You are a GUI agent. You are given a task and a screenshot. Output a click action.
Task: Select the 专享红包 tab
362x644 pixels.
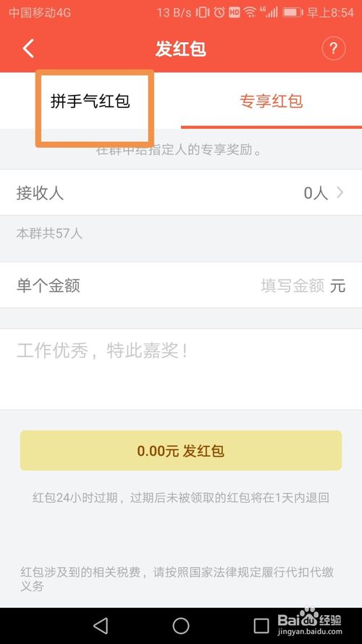point(271,101)
